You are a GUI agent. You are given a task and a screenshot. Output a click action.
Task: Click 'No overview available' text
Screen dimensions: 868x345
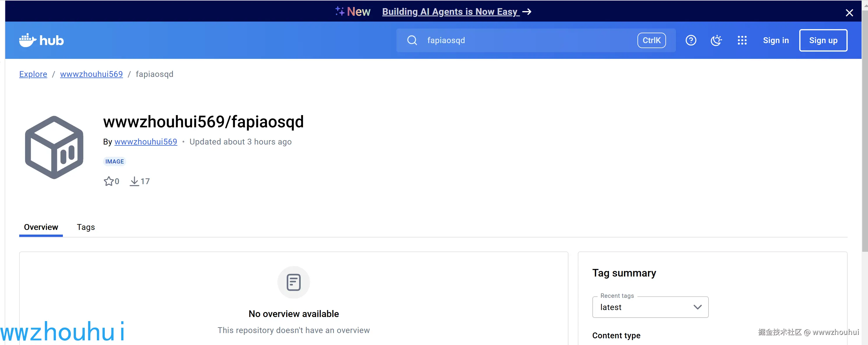[293, 314]
